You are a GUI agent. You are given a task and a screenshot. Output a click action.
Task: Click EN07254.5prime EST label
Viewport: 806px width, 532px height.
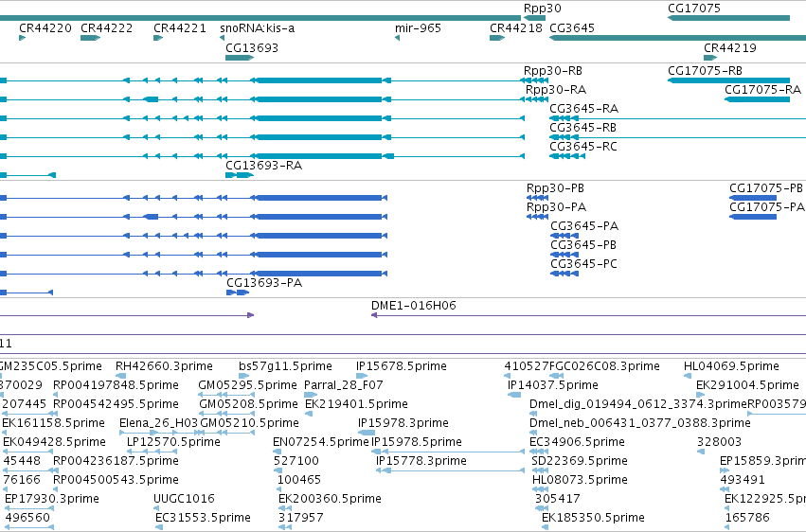(321, 443)
